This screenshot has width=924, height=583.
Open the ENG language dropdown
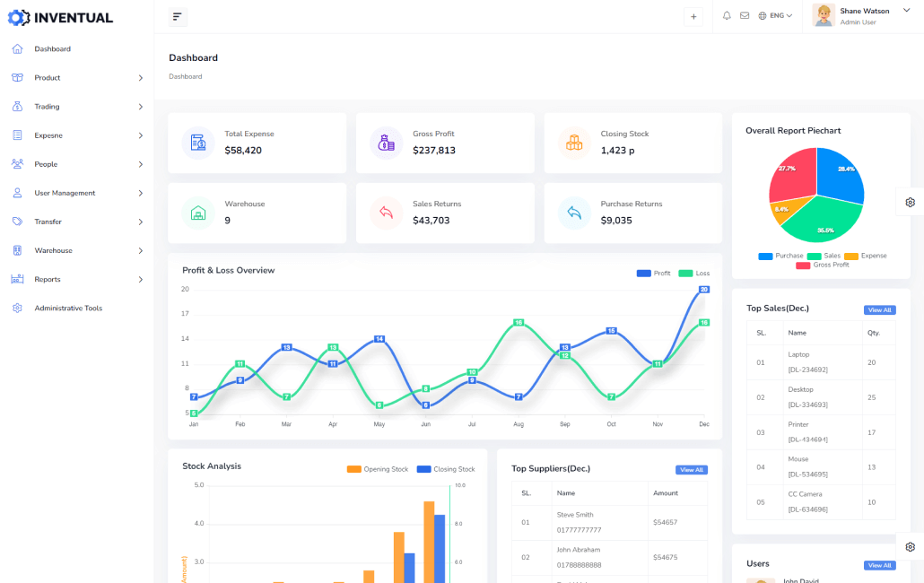(x=775, y=15)
